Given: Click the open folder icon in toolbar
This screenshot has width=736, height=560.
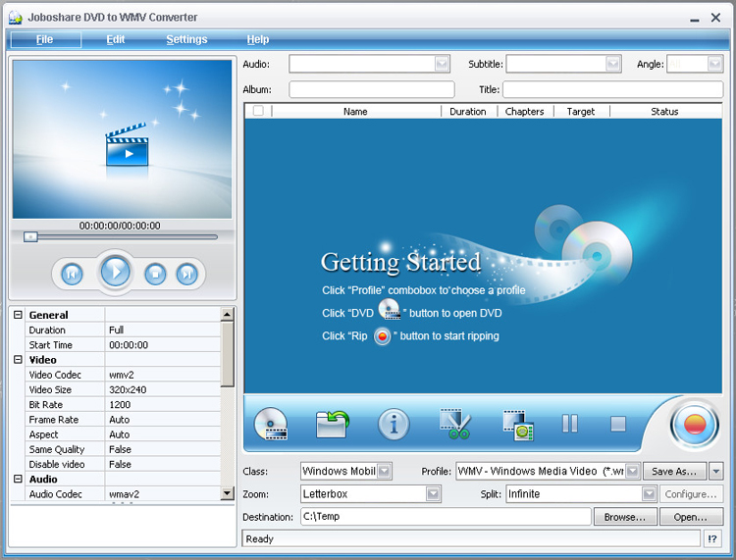Looking at the screenshot, I should click(333, 424).
